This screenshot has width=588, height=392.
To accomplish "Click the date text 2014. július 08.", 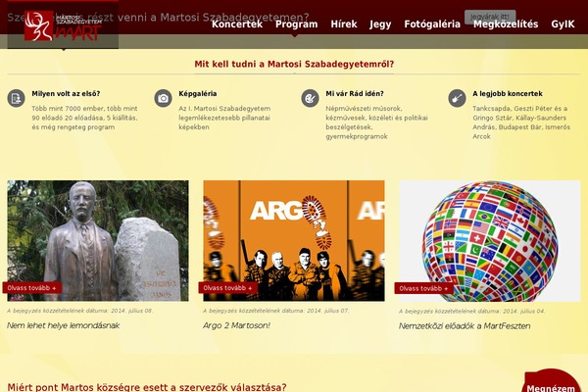I will pos(132,311).
